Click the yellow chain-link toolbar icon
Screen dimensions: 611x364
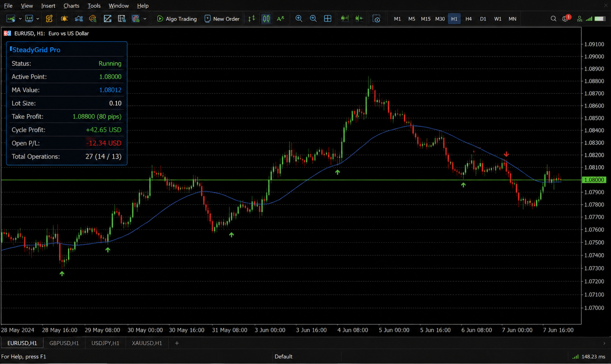49,19
